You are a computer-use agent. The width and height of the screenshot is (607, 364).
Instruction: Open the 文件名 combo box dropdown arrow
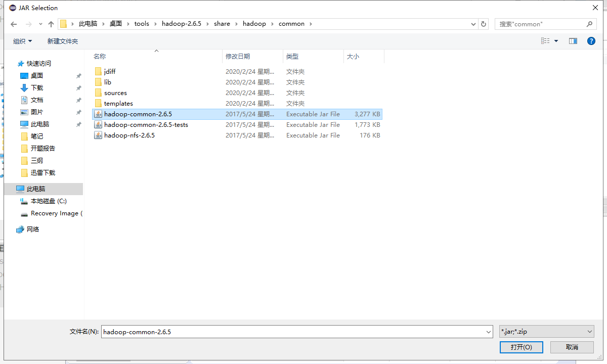pyautogui.click(x=489, y=332)
